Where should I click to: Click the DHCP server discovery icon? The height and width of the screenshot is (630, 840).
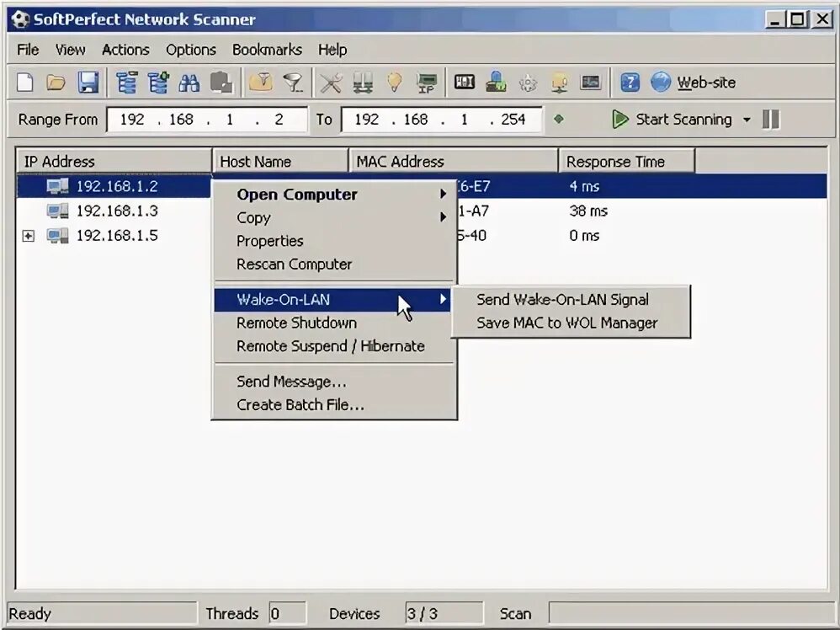559,83
